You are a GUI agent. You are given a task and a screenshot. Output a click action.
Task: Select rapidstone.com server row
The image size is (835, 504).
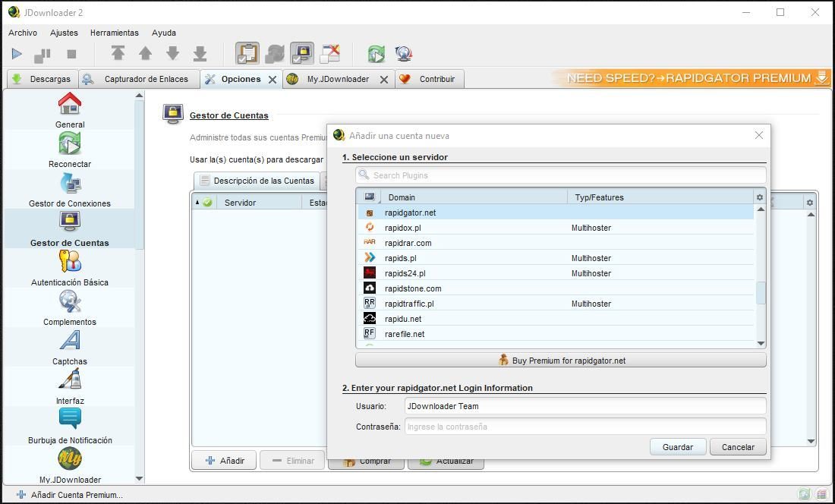coord(556,288)
